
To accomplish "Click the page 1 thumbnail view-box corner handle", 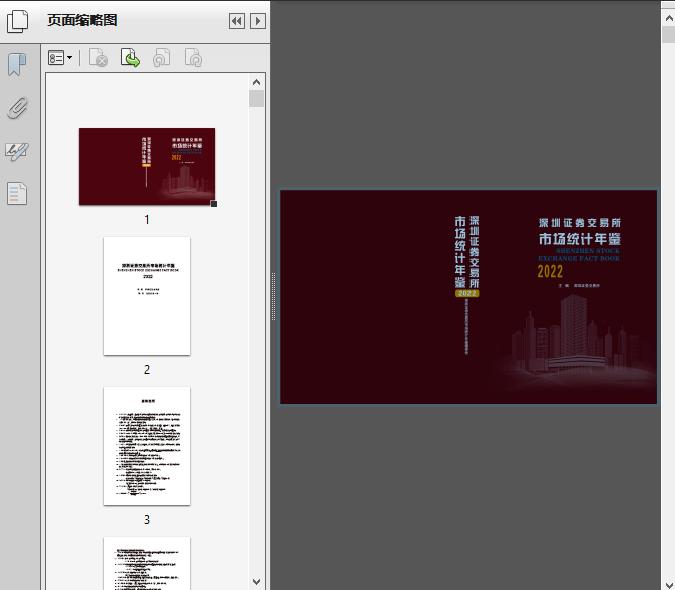I will [214, 204].
